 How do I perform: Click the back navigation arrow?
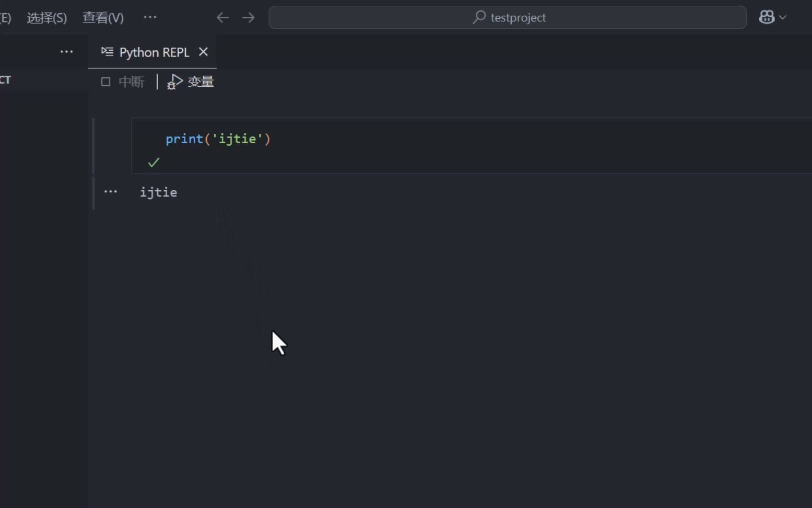point(222,17)
